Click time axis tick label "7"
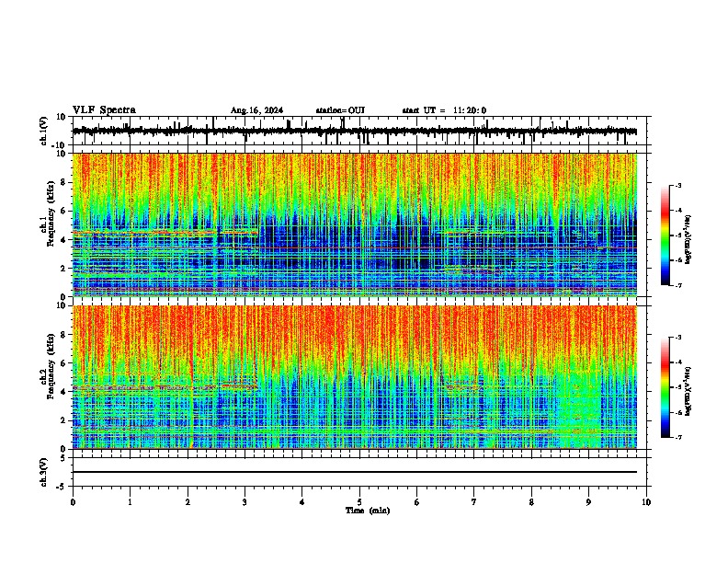 474,502
